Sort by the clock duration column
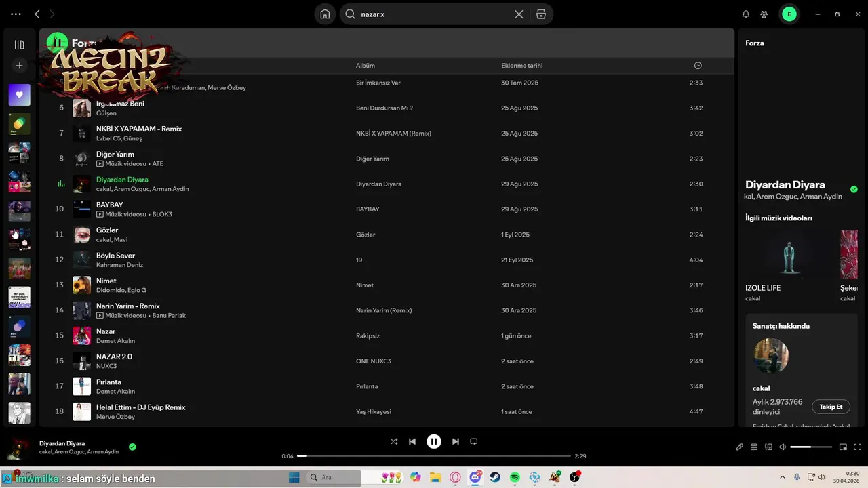Image resolution: width=868 pixels, height=488 pixels. [x=698, y=66]
